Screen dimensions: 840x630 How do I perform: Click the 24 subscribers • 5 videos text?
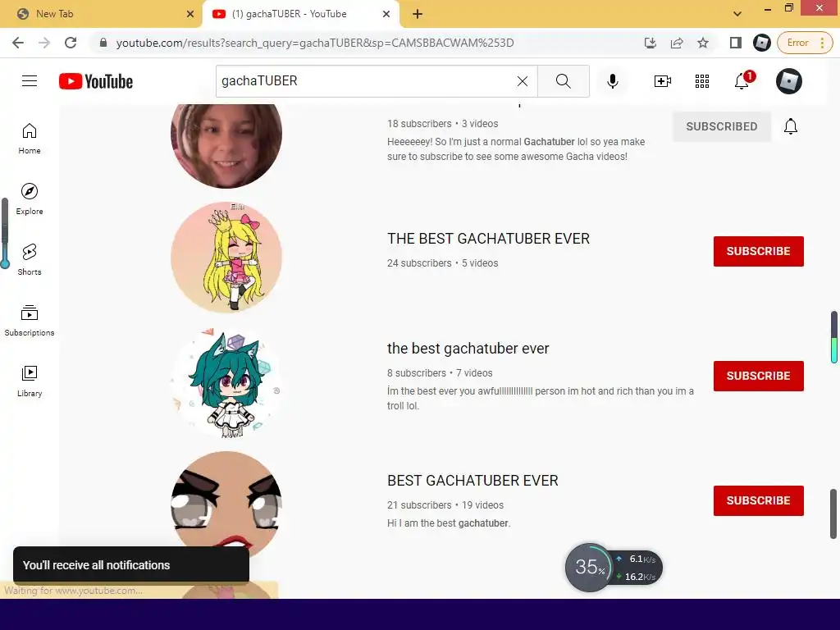pos(442,263)
